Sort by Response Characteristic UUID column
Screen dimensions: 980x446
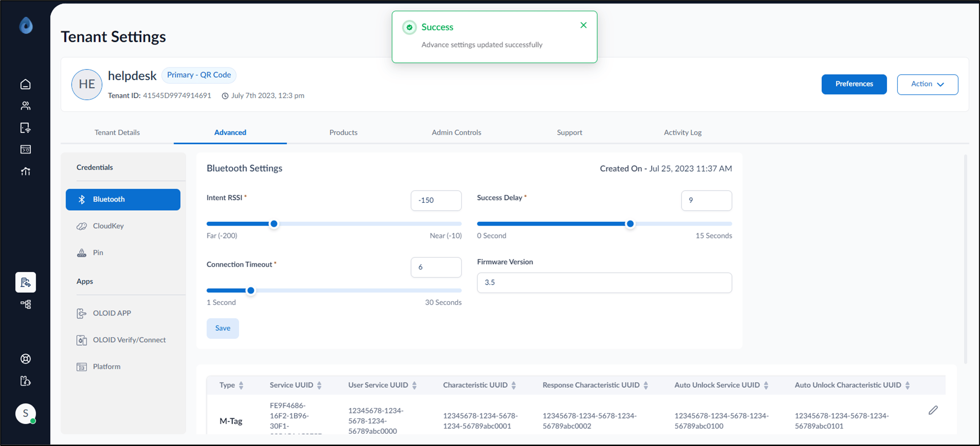[x=646, y=385]
